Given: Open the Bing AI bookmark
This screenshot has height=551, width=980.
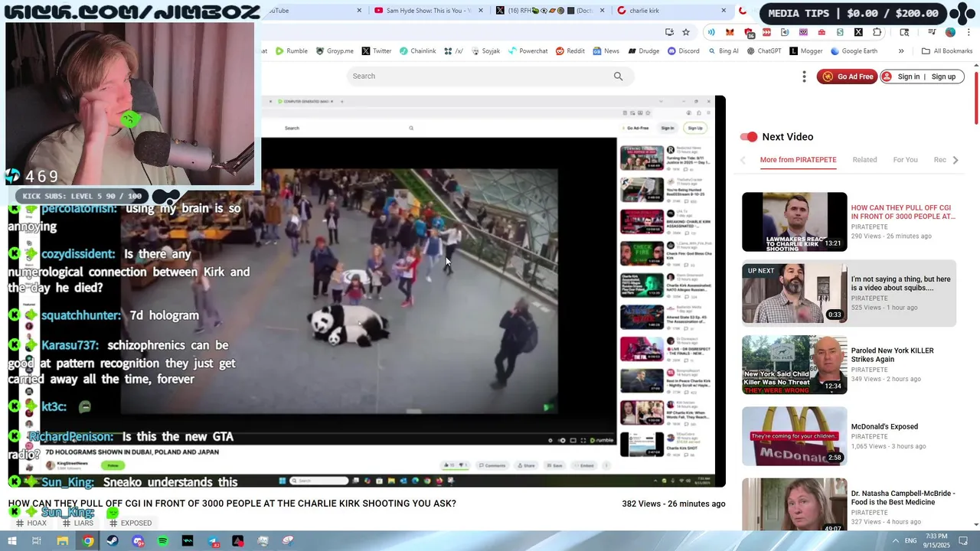Looking at the screenshot, I should coord(723,51).
